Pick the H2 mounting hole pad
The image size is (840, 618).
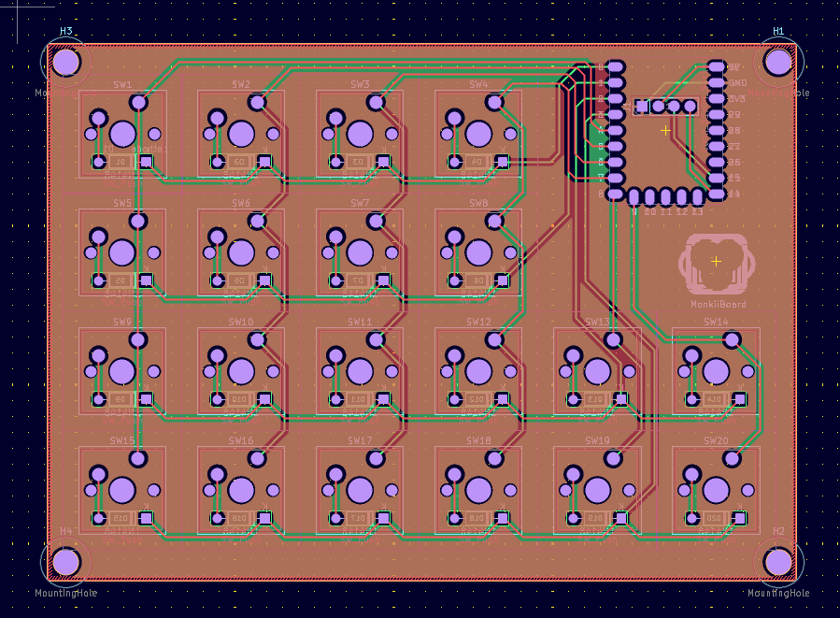click(x=777, y=562)
